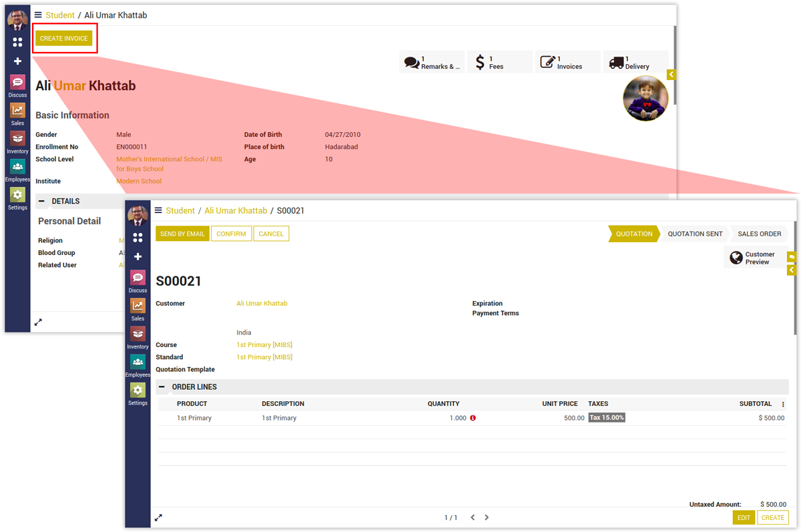Select the Quotation Sent status stage
This screenshot has width=801, height=532.
(x=695, y=234)
